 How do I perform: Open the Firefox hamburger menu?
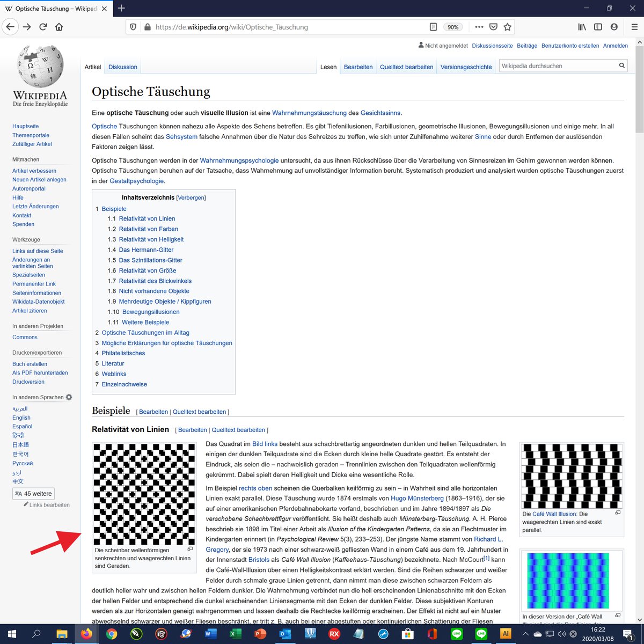pos(634,27)
